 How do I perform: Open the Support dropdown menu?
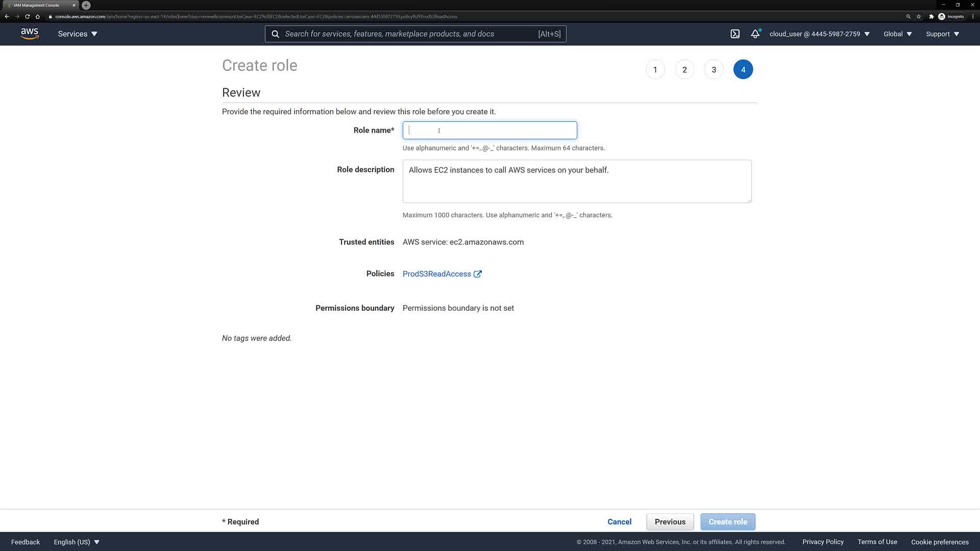coord(942,34)
